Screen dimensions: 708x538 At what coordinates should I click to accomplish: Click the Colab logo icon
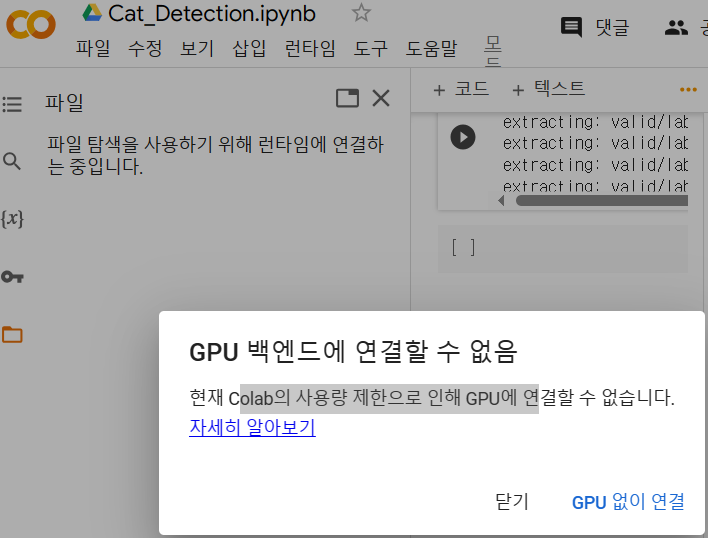(31, 25)
